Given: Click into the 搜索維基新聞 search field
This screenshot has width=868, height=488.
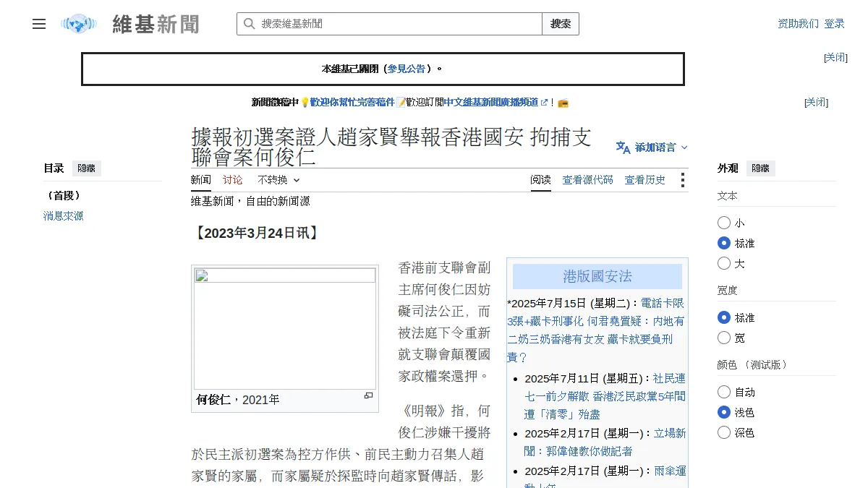Looking at the screenshot, I should pyautogui.click(x=399, y=24).
